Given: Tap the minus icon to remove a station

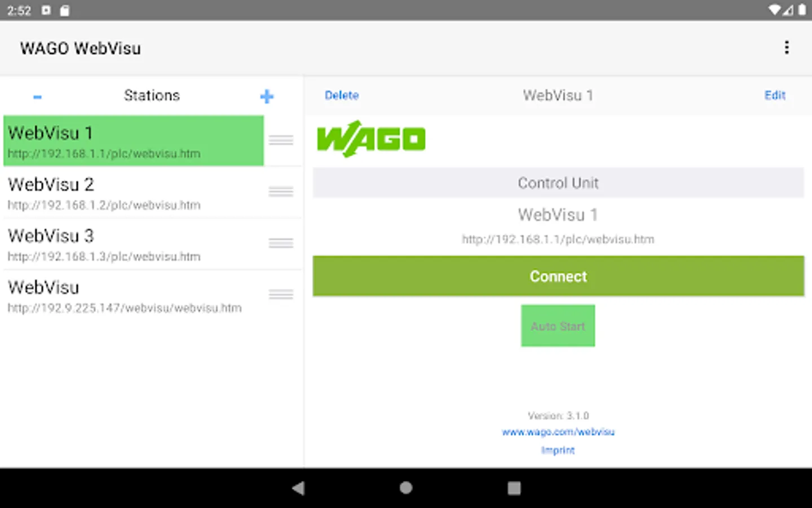Looking at the screenshot, I should (x=37, y=97).
